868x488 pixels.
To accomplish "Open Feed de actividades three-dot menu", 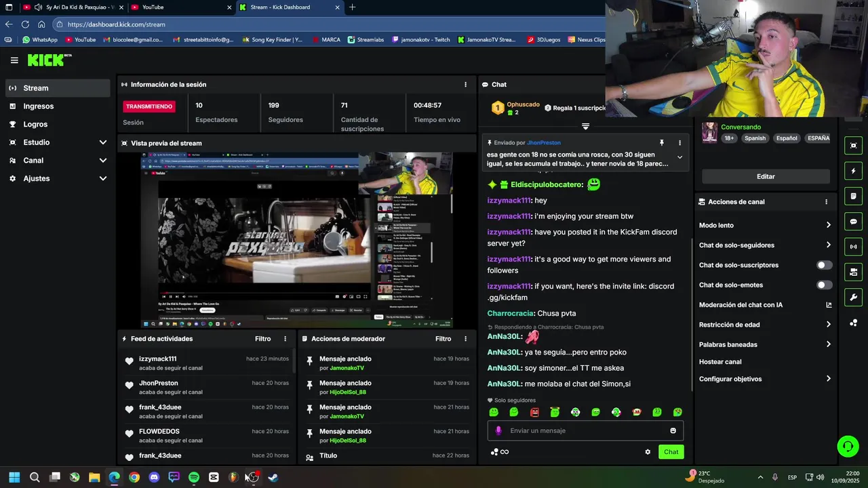I will (285, 339).
